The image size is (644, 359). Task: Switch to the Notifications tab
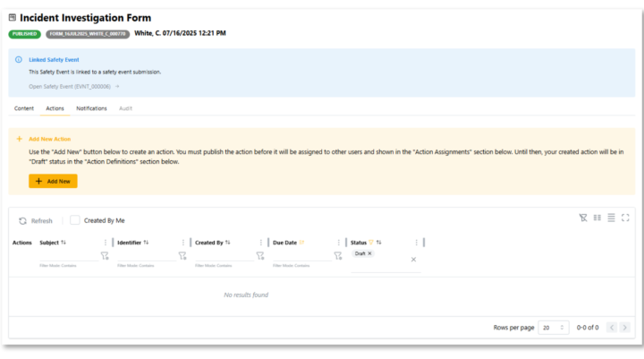point(91,108)
